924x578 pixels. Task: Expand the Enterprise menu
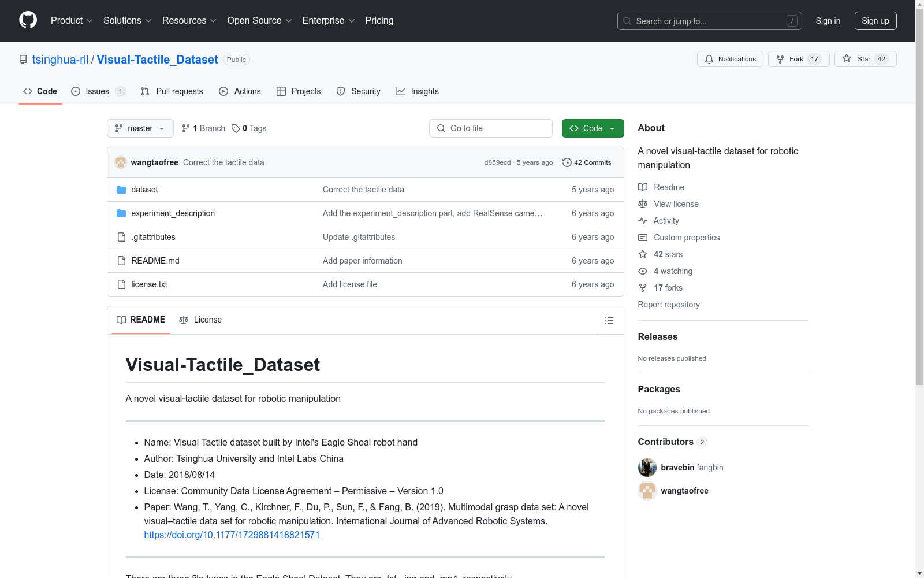[x=329, y=21]
